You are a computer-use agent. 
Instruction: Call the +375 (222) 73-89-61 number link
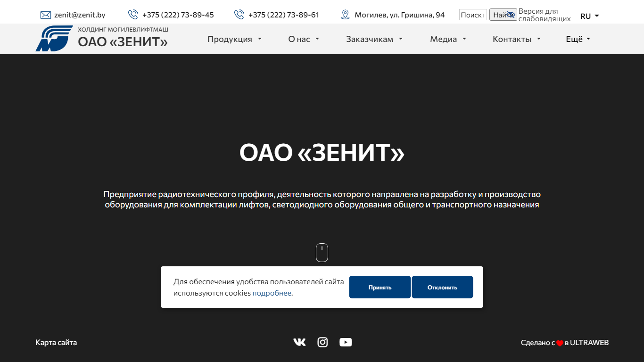pos(284,15)
